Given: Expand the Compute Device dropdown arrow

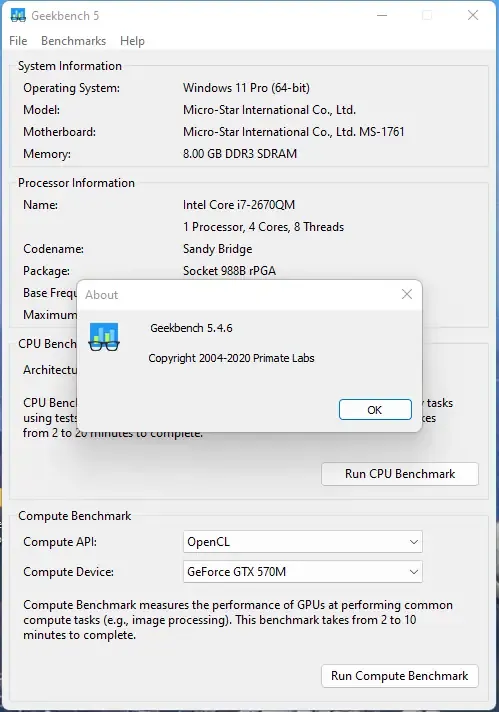Looking at the screenshot, I should pos(414,572).
